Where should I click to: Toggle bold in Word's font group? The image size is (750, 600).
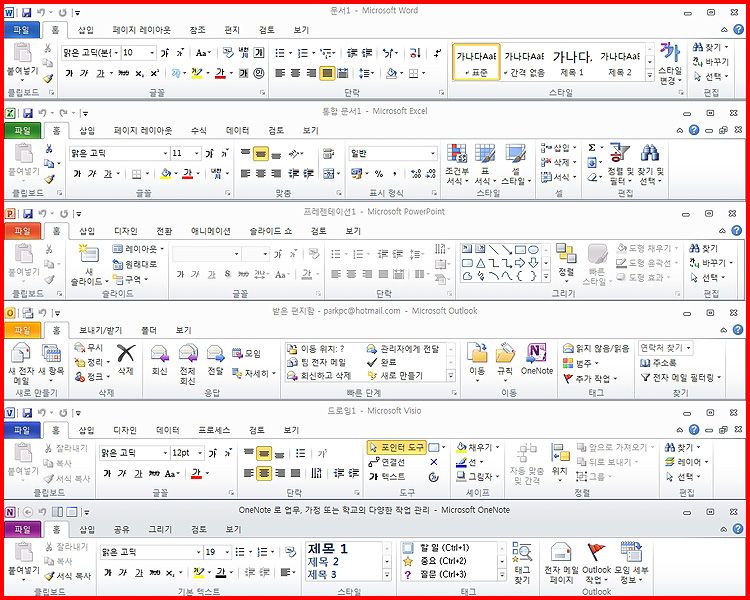pyautogui.click(x=69, y=73)
